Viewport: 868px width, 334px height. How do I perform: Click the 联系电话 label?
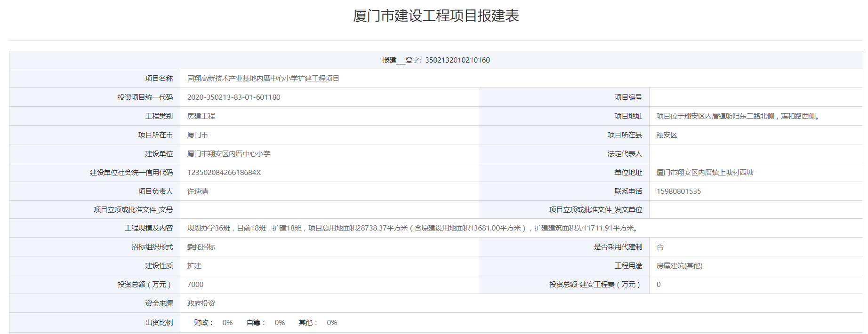pyautogui.click(x=628, y=191)
